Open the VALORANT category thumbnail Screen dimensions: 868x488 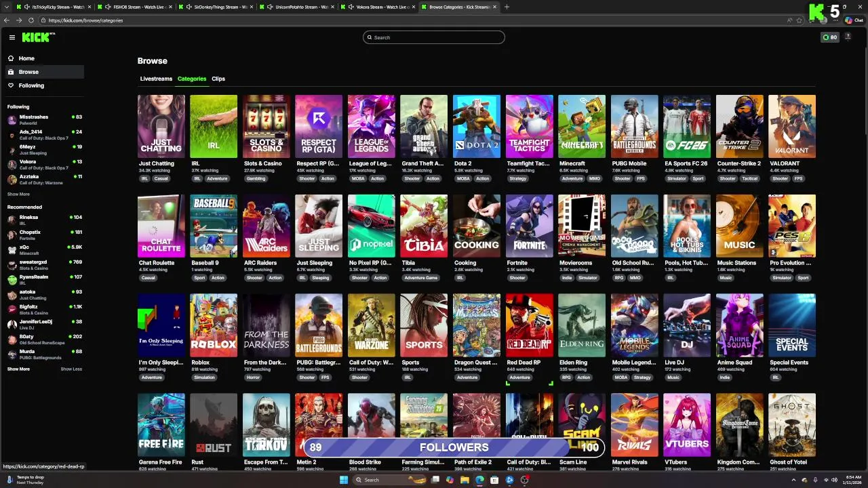792,126
